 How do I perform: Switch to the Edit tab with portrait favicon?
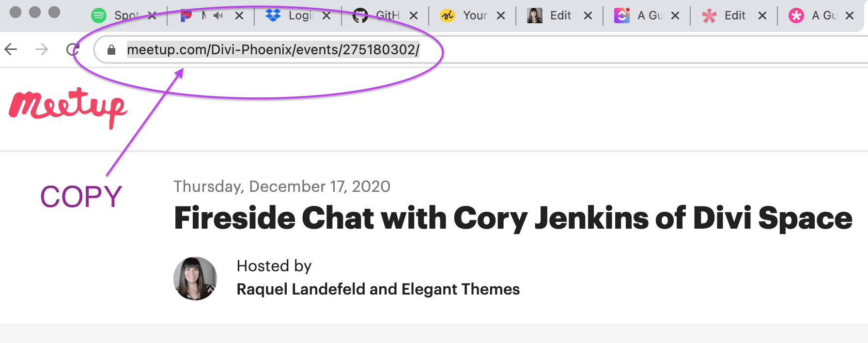point(552,16)
